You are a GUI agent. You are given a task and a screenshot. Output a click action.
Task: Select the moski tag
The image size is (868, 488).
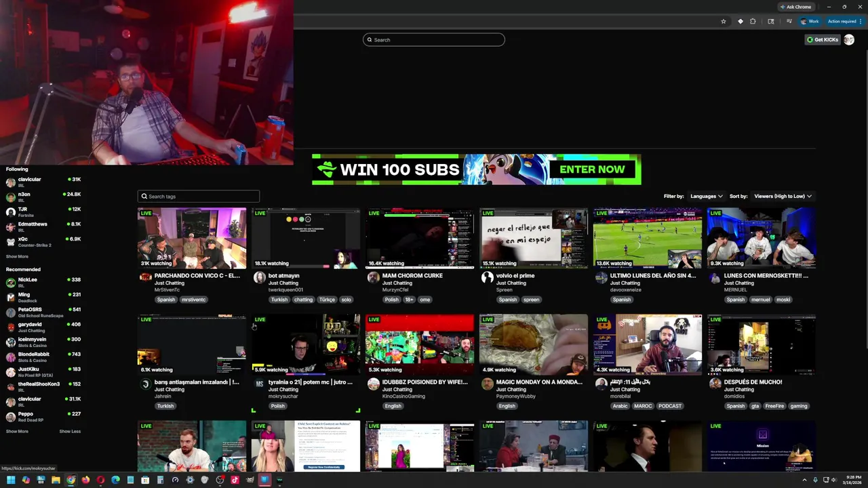(x=783, y=300)
